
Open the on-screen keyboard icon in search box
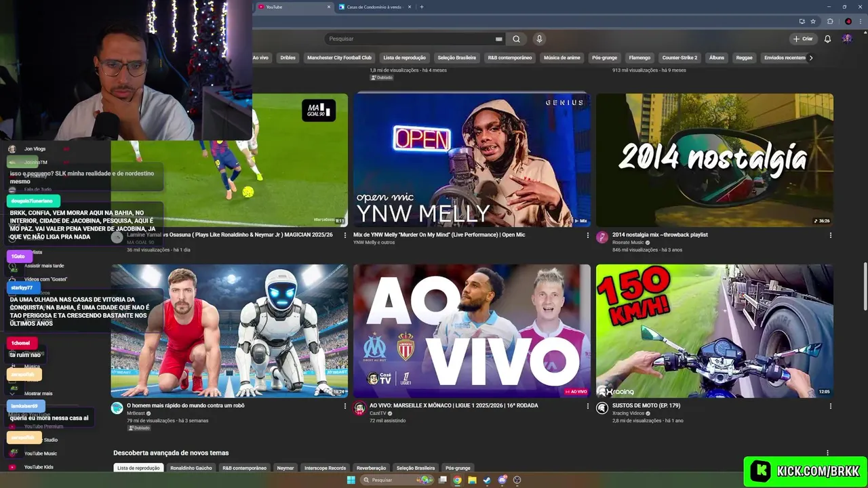pos(498,39)
